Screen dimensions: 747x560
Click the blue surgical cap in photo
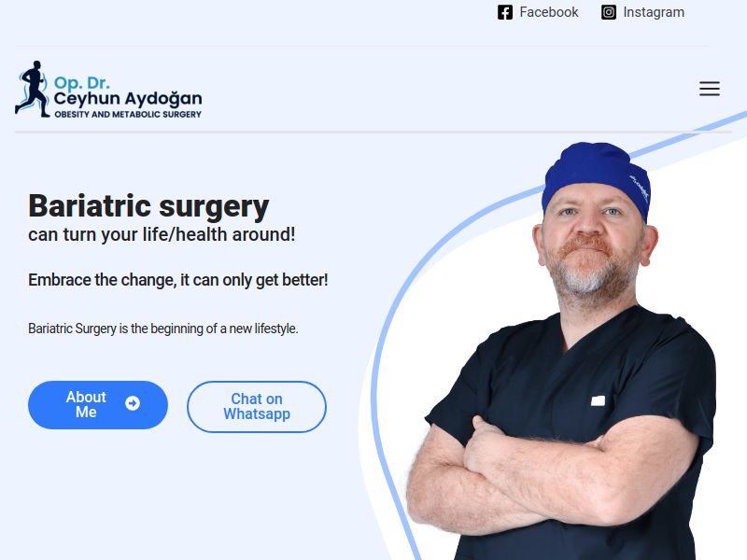pyautogui.click(x=597, y=177)
